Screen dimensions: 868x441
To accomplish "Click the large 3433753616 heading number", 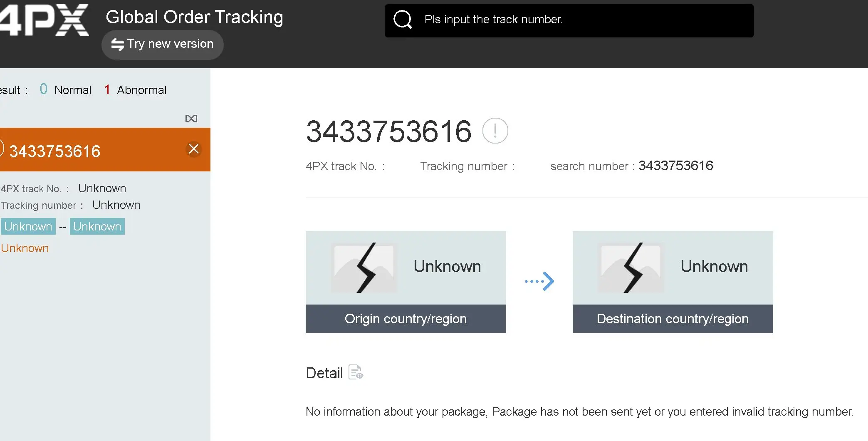I will click(389, 131).
